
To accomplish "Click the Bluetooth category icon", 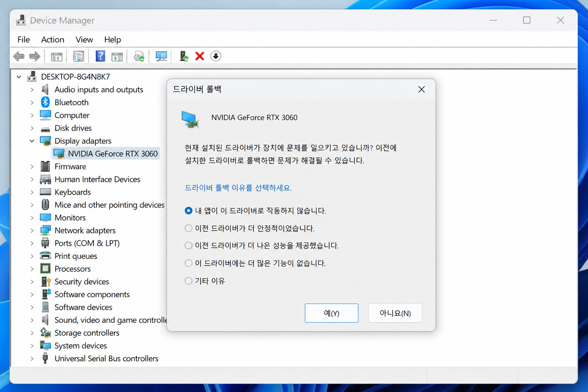I will (x=45, y=102).
